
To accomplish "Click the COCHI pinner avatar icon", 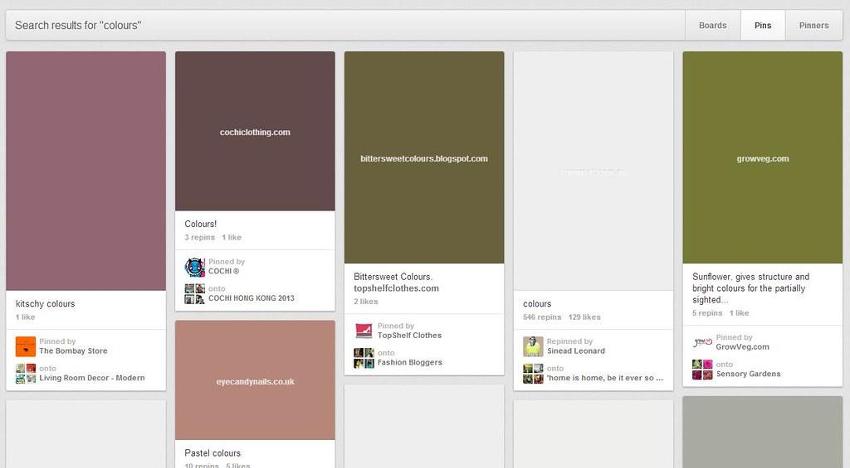I will (x=195, y=267).
